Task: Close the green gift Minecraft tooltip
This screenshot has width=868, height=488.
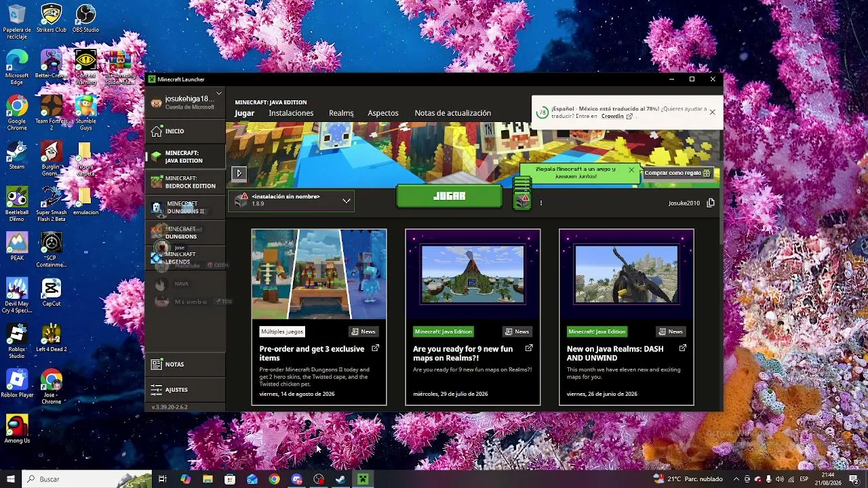Action: [631, 170]
